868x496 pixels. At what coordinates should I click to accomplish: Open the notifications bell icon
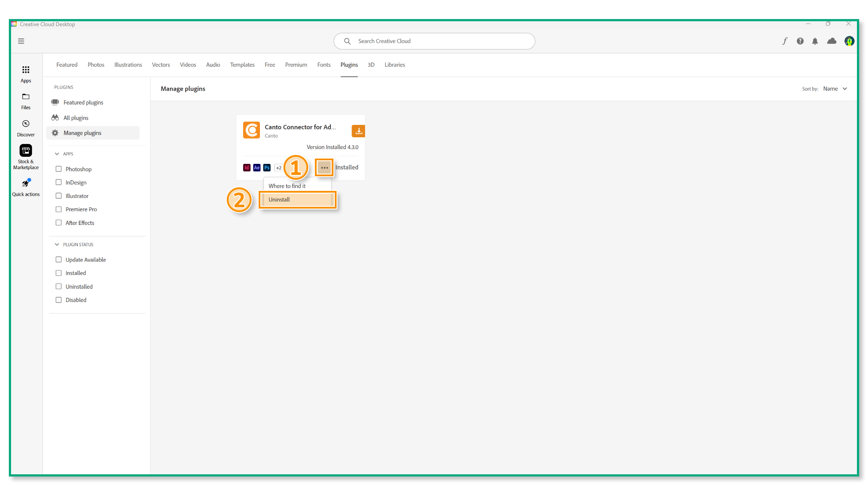[815, 41]
